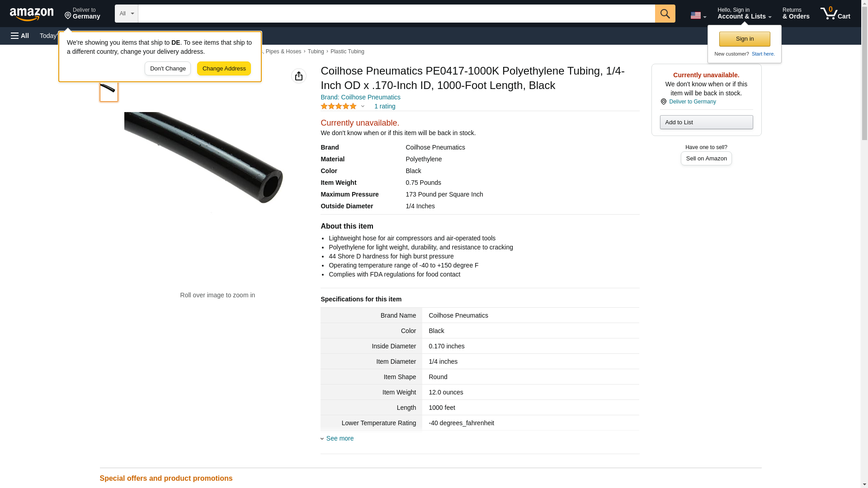This screenshot has height=488, width=868.
Task: Open Returns & Orders
Action: coord(796,14)
